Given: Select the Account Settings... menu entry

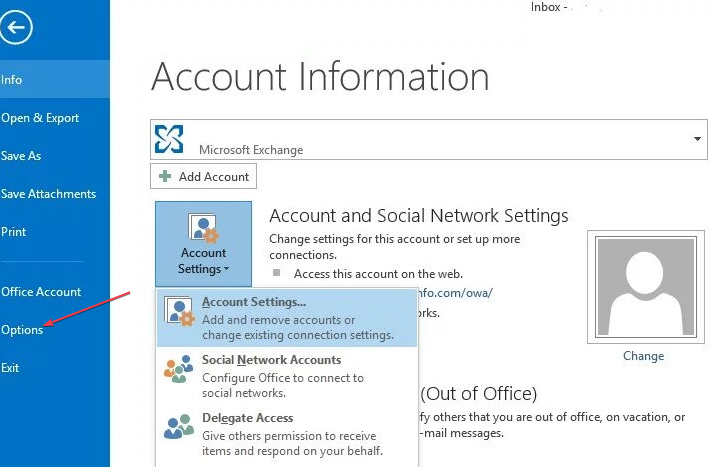Looking at the screenshot, I should [287, 318].
